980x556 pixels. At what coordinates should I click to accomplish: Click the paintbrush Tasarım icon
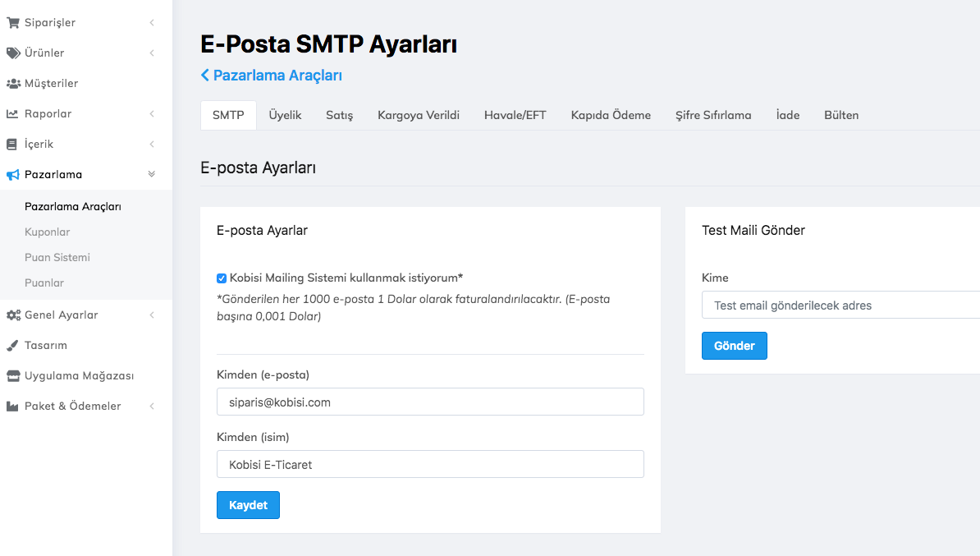tap(12, 346)
